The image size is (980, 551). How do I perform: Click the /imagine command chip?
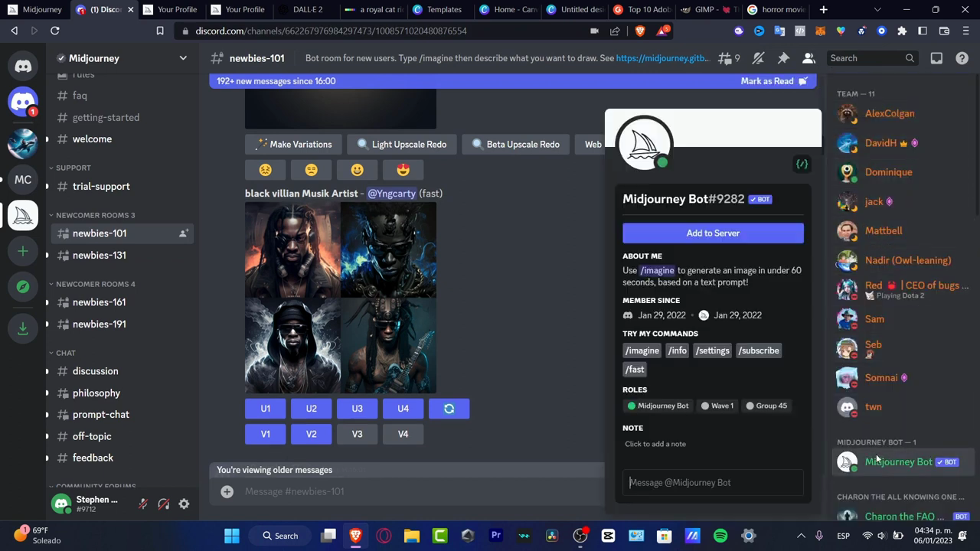[x=642, y=350]
